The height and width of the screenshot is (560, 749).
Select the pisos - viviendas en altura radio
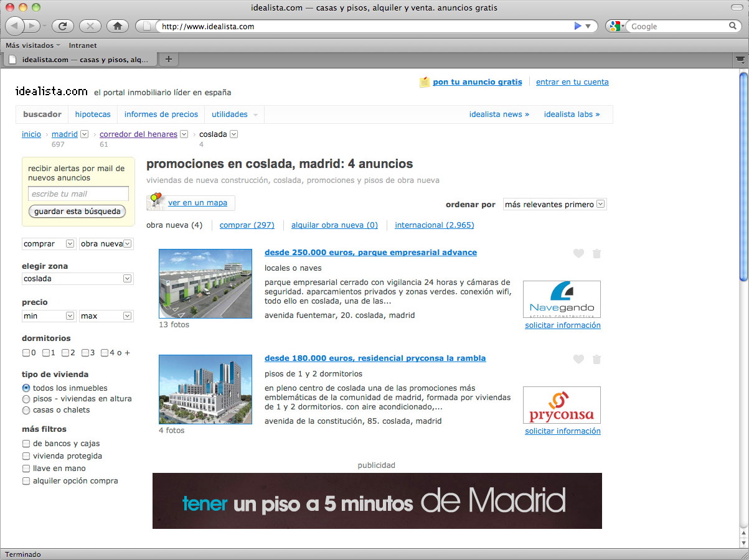[26, 399]
